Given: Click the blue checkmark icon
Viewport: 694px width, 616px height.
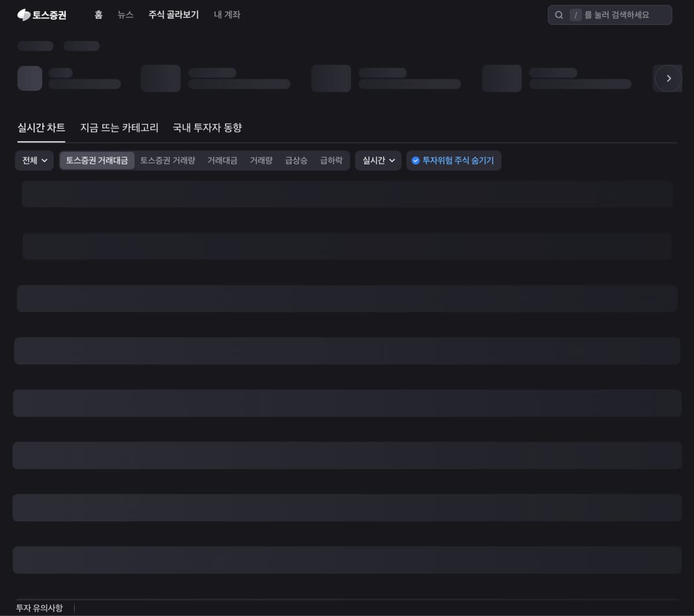Looking at the screenshot, I should point(415,161).
